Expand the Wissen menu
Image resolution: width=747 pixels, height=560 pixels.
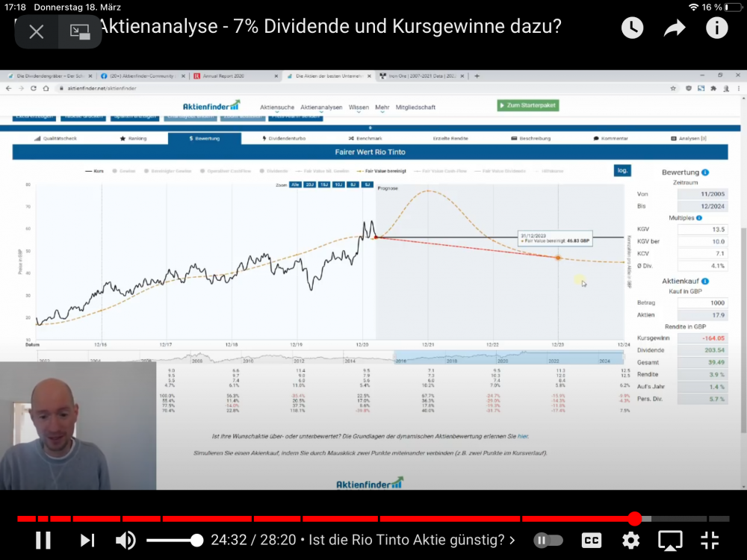click(359, 108)
